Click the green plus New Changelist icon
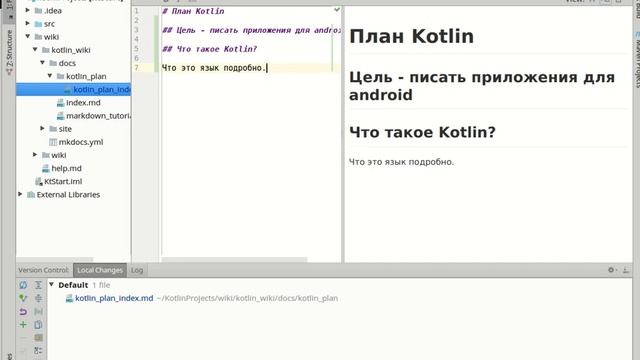 tap(23, 325)
